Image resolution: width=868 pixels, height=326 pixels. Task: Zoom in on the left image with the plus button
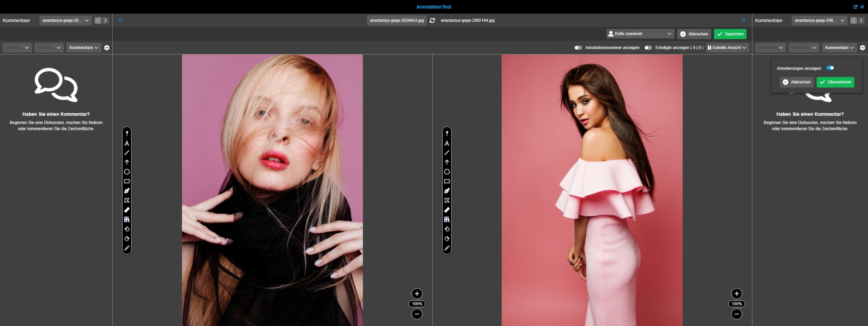(x=417, y=294)
